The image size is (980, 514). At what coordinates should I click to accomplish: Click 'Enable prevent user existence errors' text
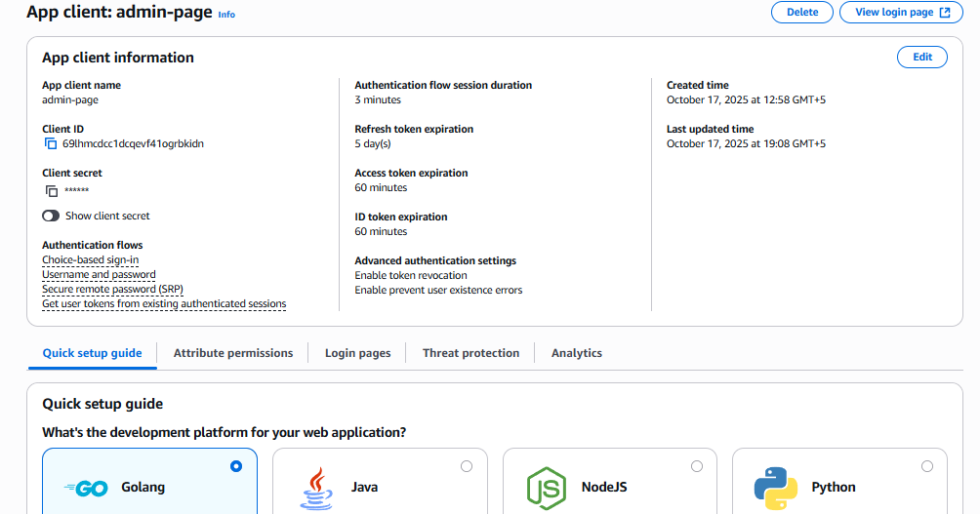[438, 290]
